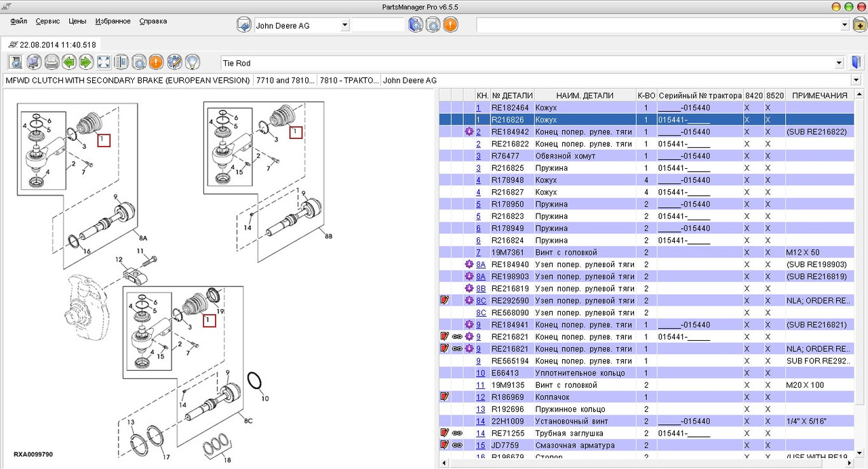This screenshot has width=868, height=469.
Task: Click the gray magnifier icon in top bar
Action: pyautogui.click(x=433, y=25)
